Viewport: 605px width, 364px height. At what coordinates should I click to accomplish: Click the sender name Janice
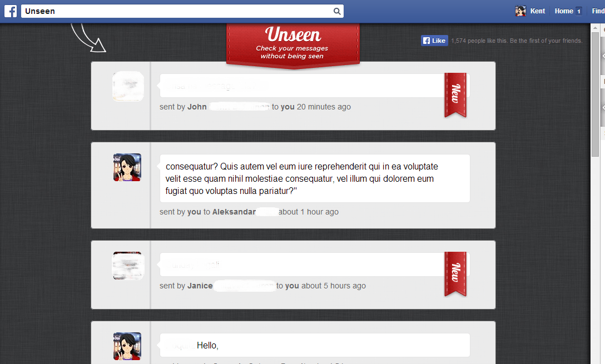click(x=200, y=286)
